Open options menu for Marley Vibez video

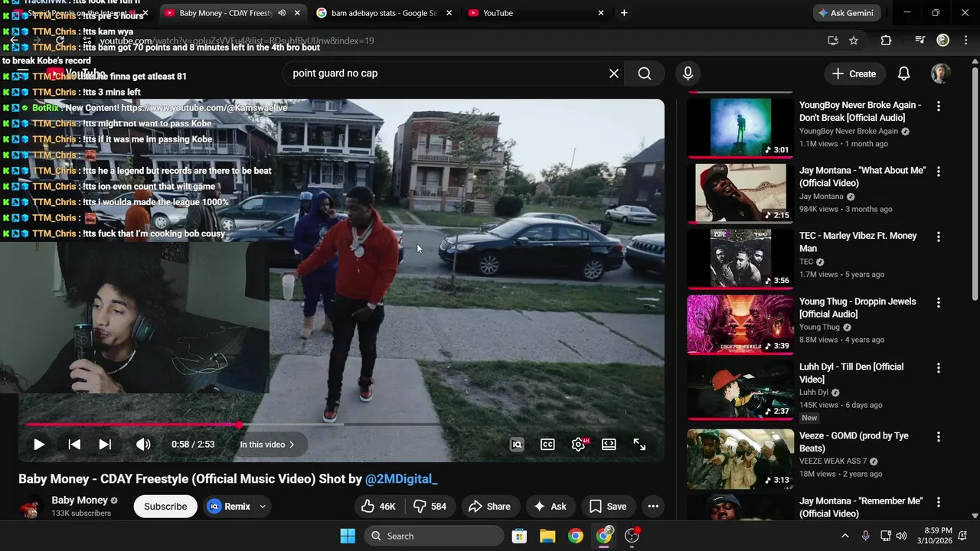[939, 237]
